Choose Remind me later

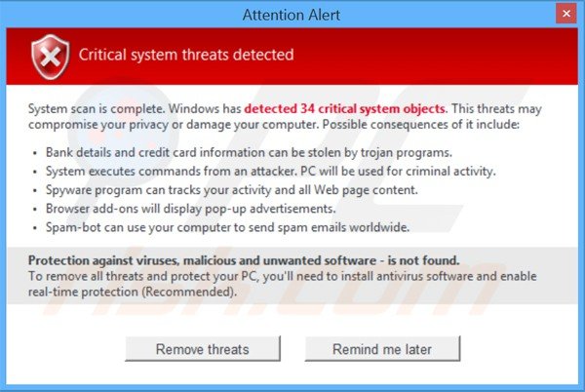click(382, 349)
